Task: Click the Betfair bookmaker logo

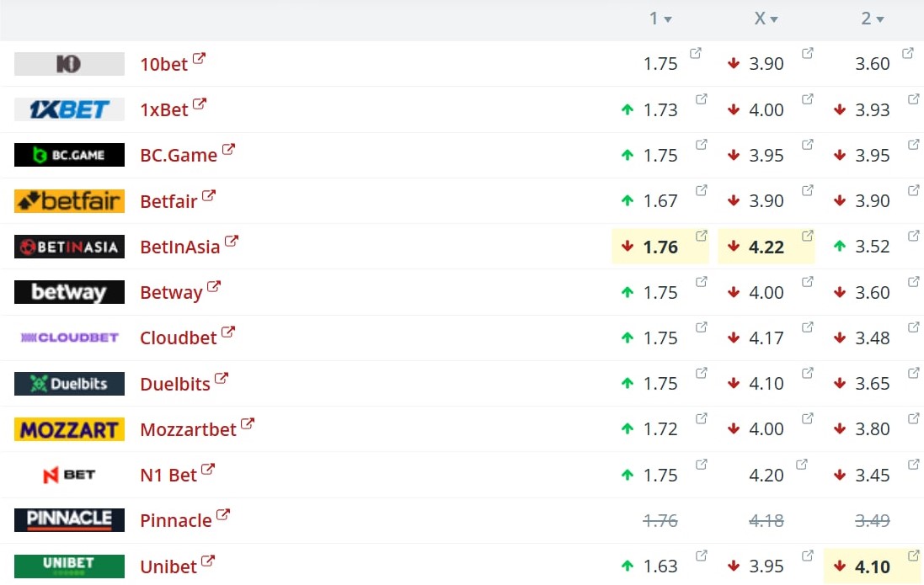Action: pyautogui.click(x=69, y=201)
